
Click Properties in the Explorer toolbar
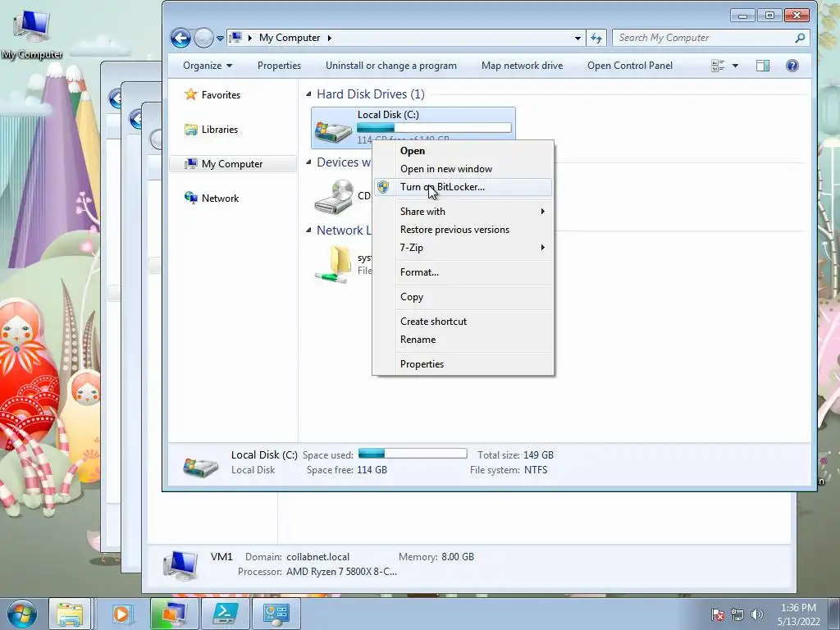pos(279,66)
